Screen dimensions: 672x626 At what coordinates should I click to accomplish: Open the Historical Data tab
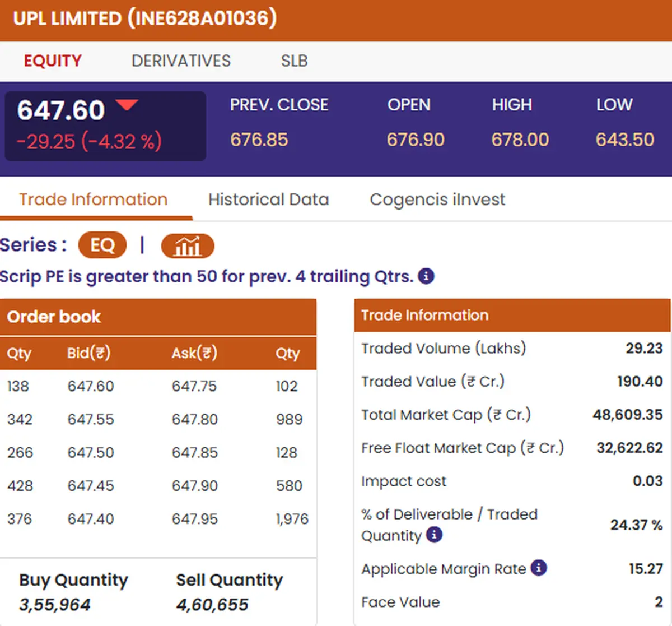tap(269, 200)
